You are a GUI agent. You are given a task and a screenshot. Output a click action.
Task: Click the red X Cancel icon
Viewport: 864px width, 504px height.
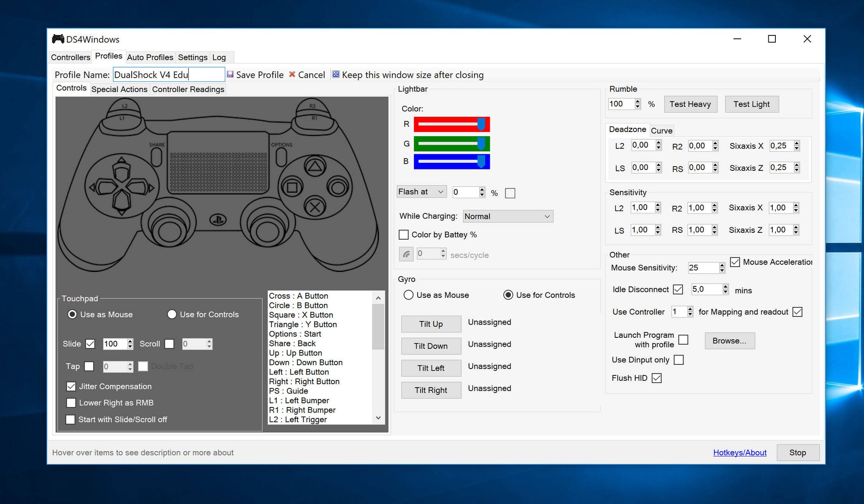tap(292, 74)
